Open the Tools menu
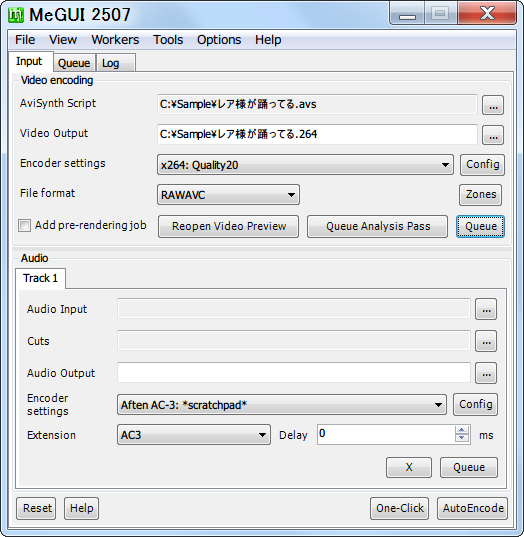 click(x=168, y=40)
